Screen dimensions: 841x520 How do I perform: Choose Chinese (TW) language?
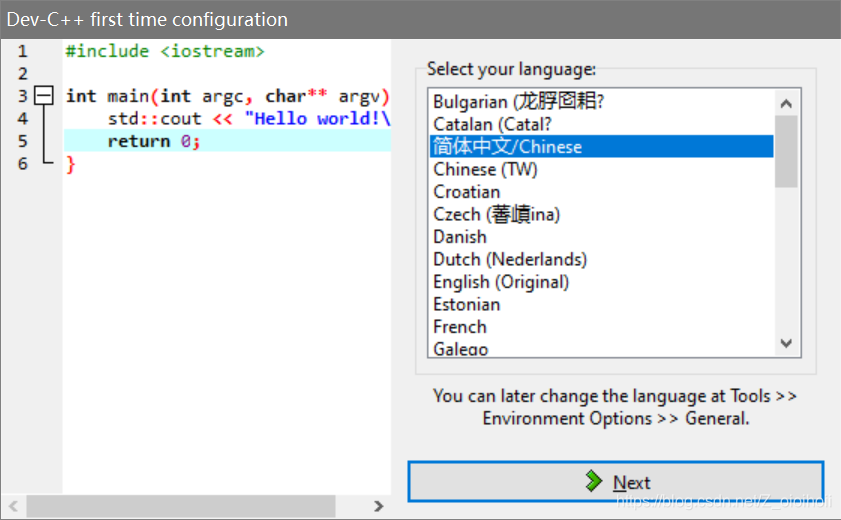click(x=601, y=169)
